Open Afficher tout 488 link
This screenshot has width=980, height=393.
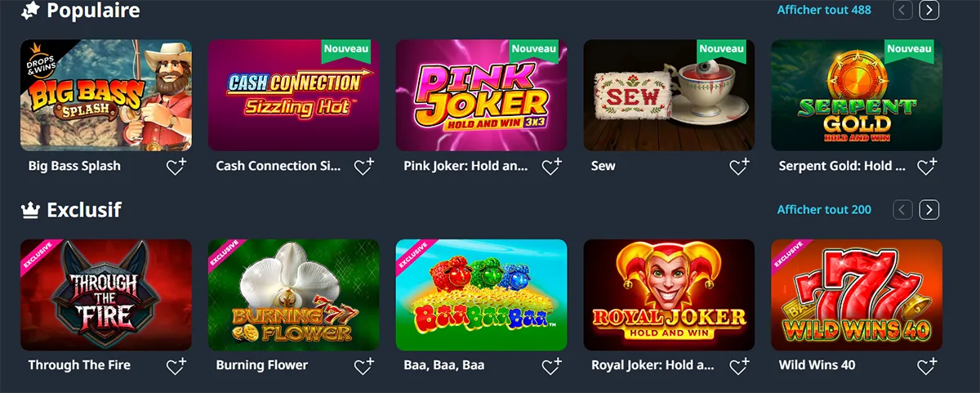coord(824,11)
